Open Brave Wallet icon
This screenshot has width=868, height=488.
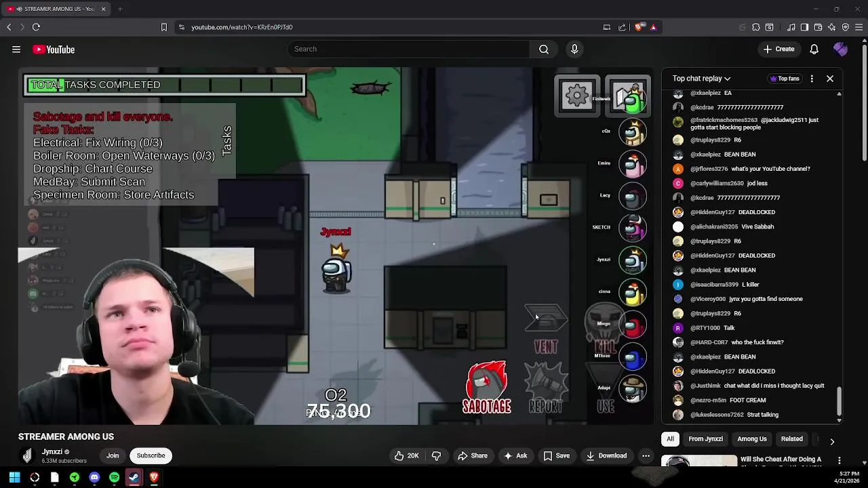point(818,27)
